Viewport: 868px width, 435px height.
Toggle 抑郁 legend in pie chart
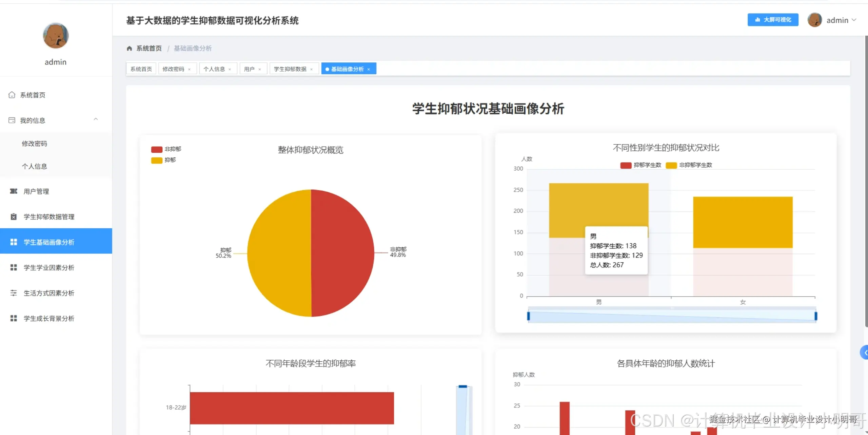click(x=157, y=160)
